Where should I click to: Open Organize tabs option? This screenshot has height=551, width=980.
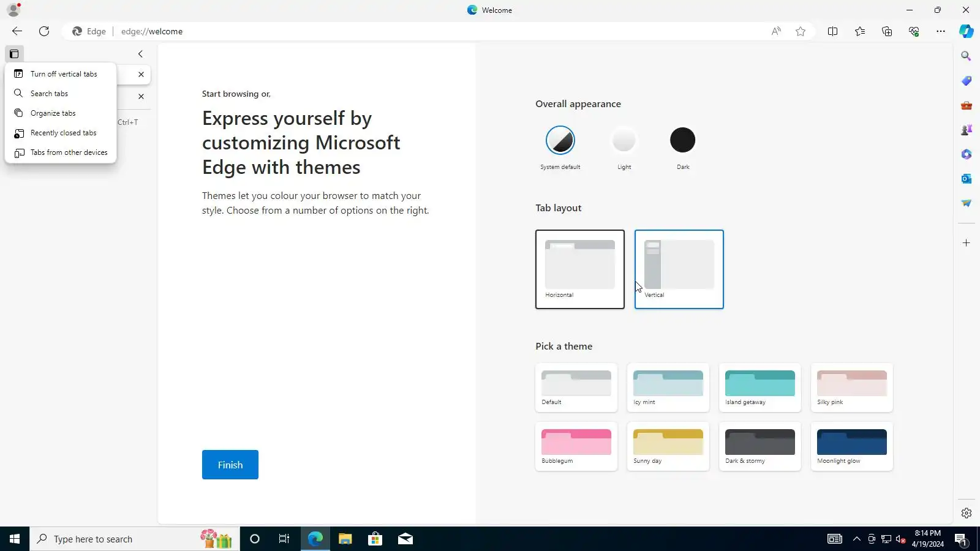pos(61,113)
